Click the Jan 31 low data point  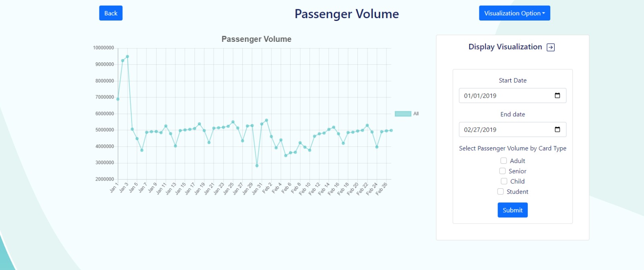click(258, 165)
